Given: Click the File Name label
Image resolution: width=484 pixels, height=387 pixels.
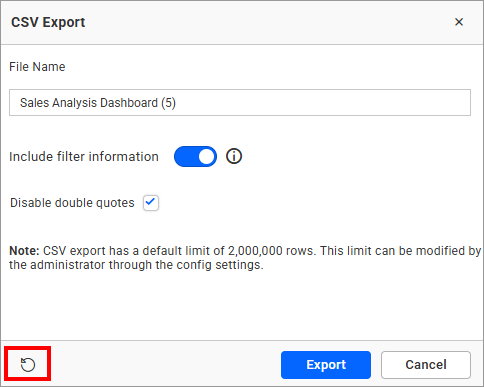Looking at the screenshot, I should click(37, 67).
